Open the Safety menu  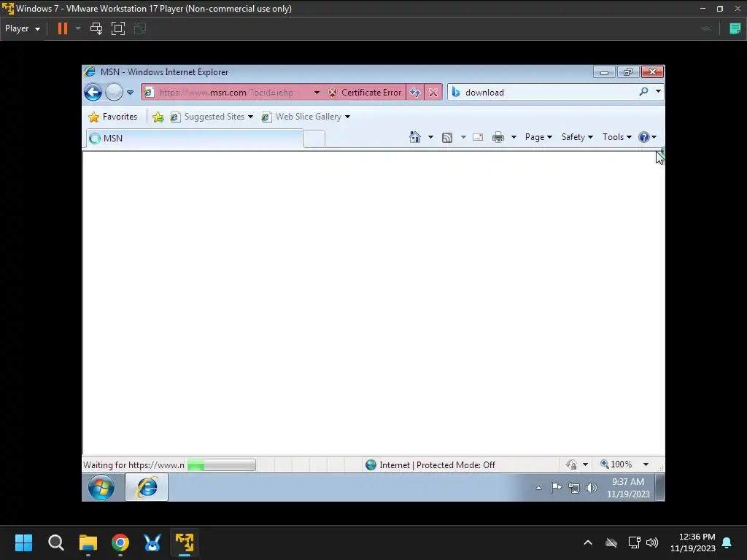point(577,137)
